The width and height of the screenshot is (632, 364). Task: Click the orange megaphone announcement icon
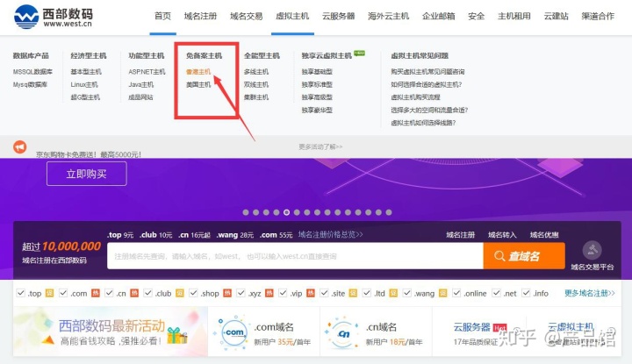[x=19, y=147]
